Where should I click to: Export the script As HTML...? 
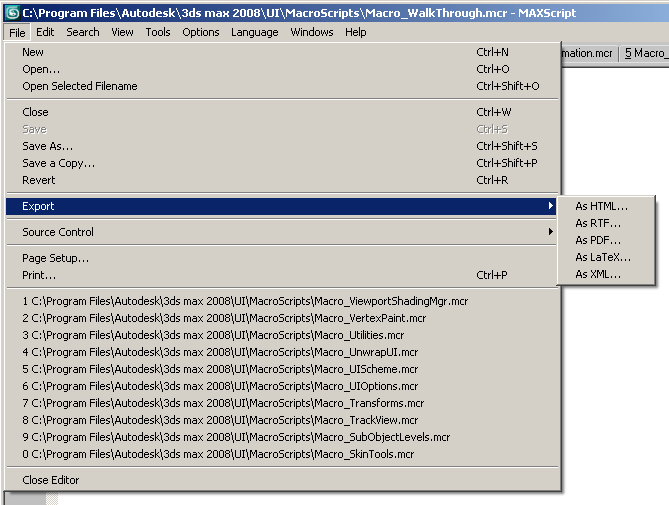(x=606, y=206)
